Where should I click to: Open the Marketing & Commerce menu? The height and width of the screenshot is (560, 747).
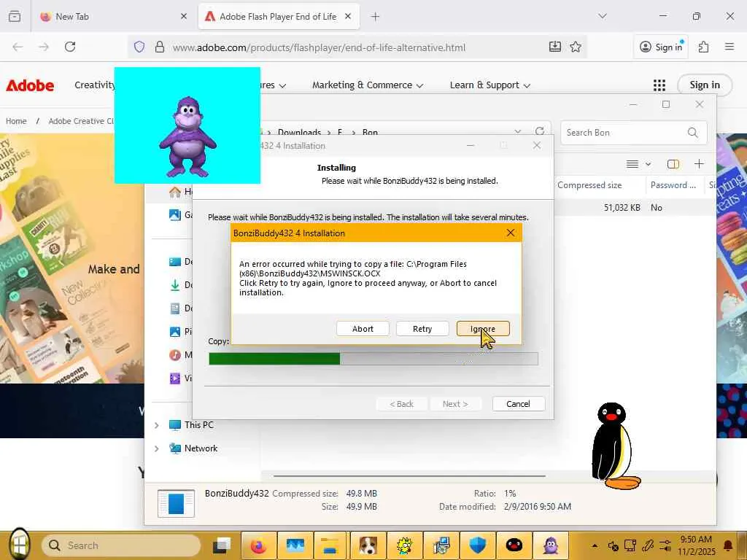point(368,85)
